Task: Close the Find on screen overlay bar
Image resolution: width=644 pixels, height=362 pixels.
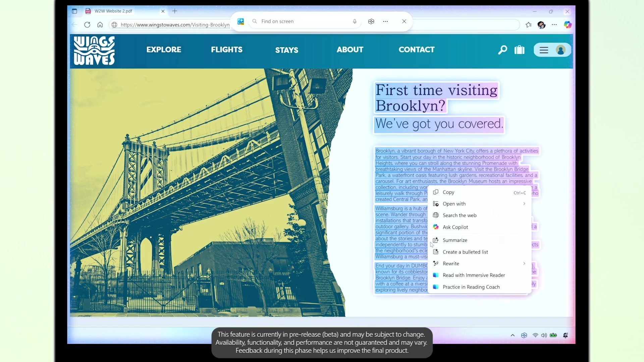Action: click(404, 21)
